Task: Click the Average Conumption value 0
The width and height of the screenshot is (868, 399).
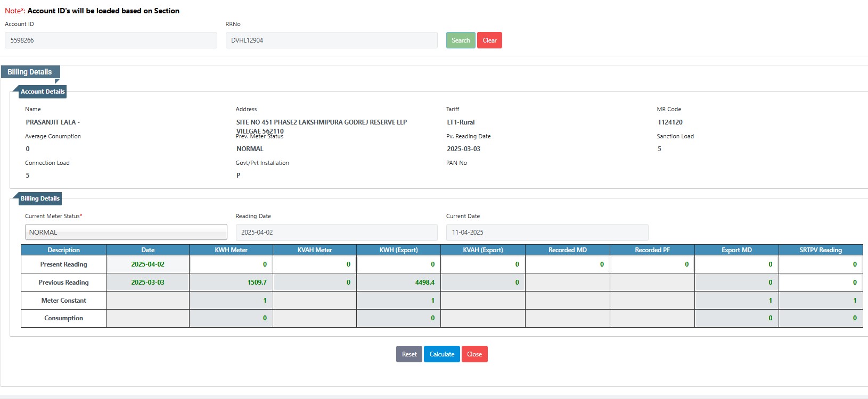Action: (28, 149)
